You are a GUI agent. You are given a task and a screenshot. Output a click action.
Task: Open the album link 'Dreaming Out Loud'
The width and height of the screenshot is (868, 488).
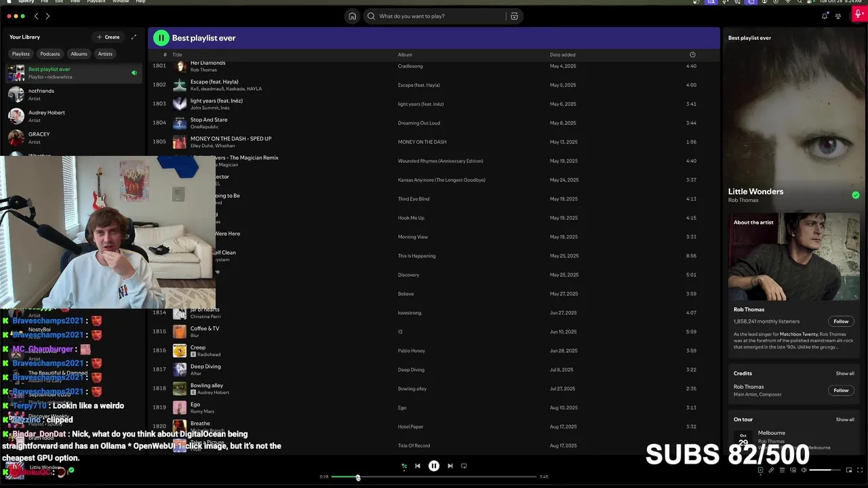[x=419, y=123]
